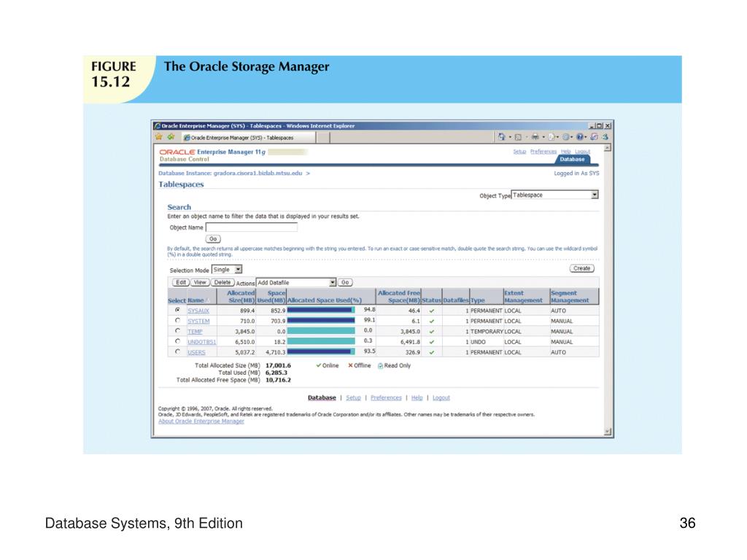747x560 pixels.
Task: Click the RSS feeds toolbar icon
Action: click(518, 137)
